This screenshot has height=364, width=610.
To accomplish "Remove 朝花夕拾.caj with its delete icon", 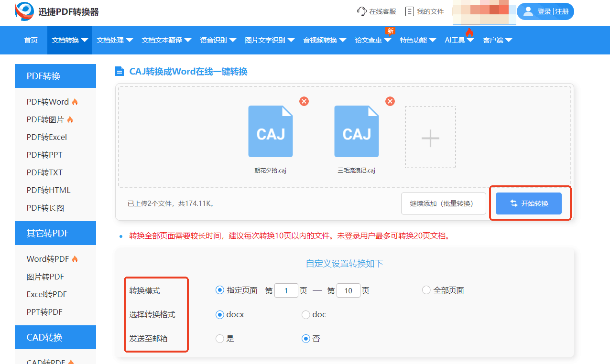I will pyautogui.click(x=304, y=101).
